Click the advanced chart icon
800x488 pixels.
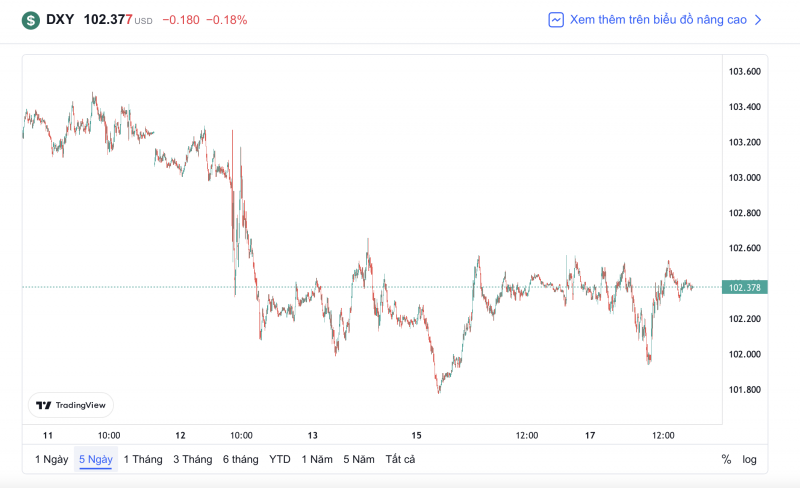coord(556,20)
